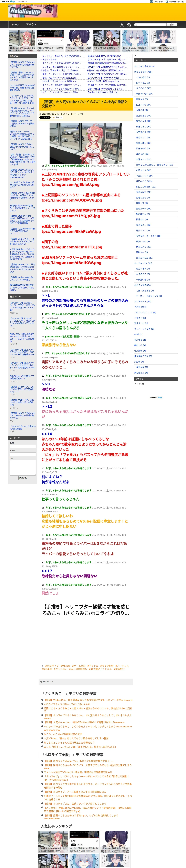
Task: Open ホロライブJP (765) category
Action: tap(143, 72)
